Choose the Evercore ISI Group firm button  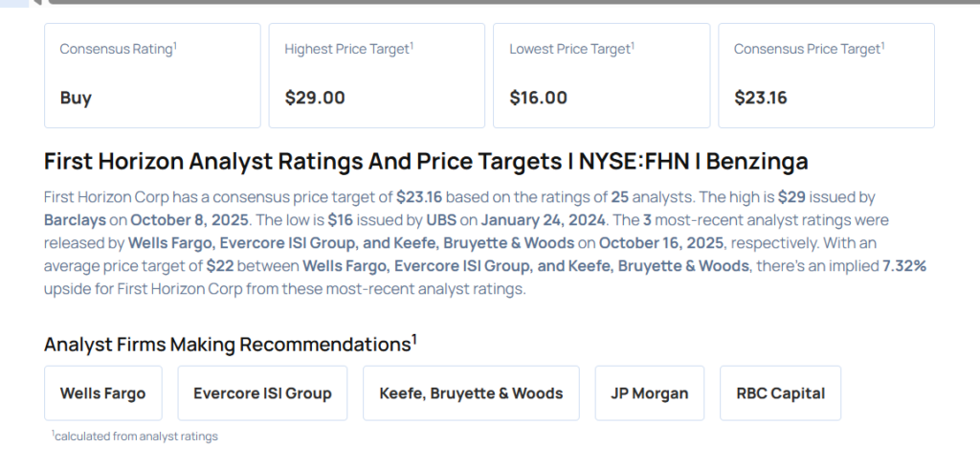262,393
